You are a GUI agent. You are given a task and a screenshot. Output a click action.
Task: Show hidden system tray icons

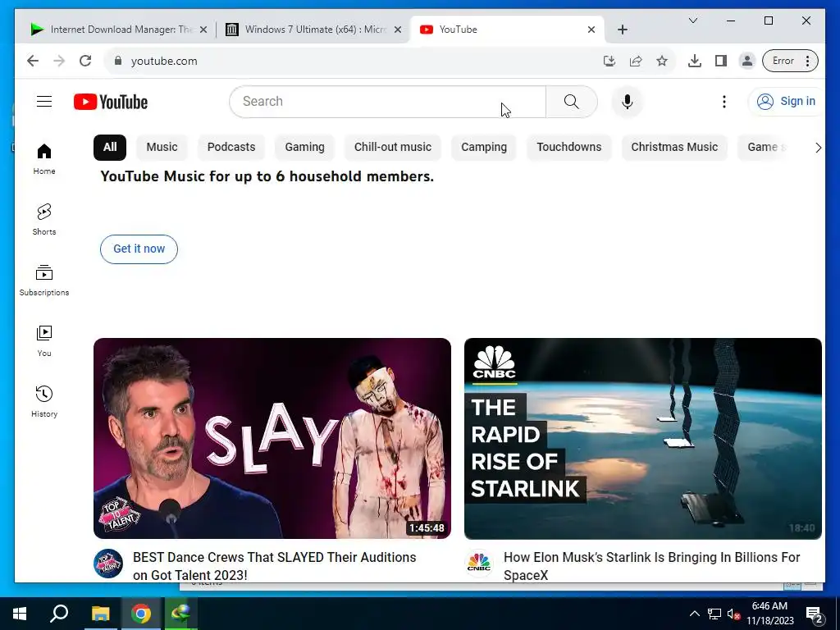pyautogui.click(x=694, y=614)
